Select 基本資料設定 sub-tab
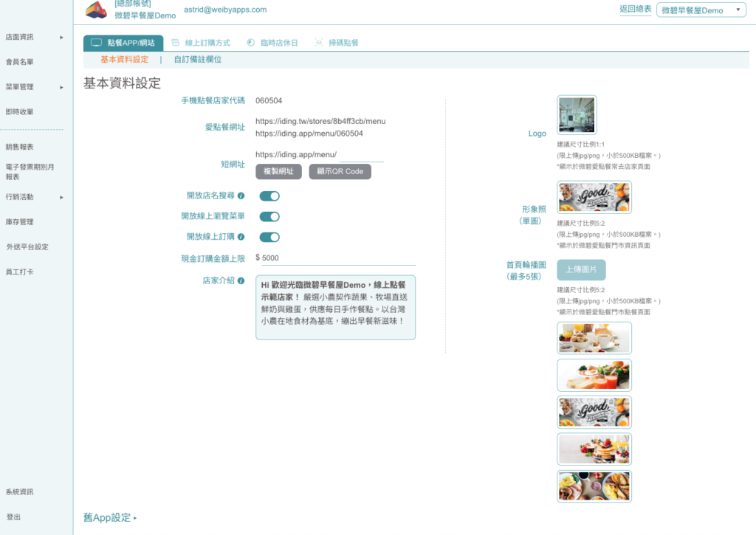 click(x=124, y=59)
